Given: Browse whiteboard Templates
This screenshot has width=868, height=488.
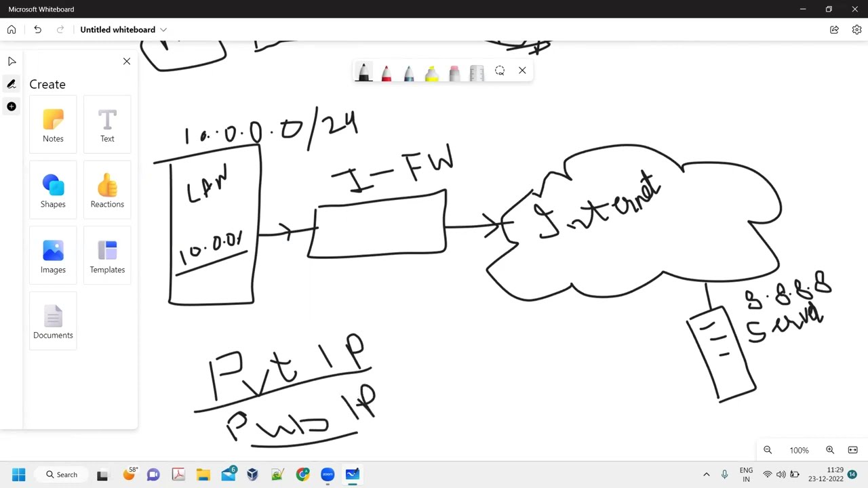Looking at the screenshot, I should pos(107,256).
